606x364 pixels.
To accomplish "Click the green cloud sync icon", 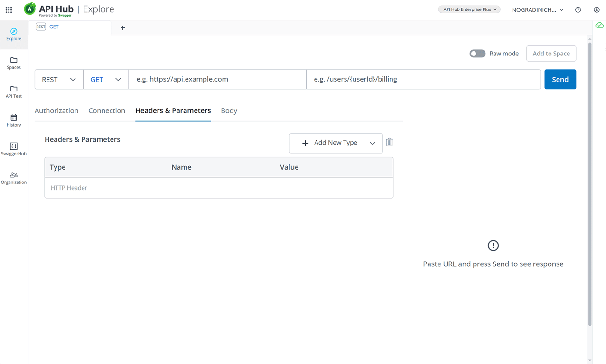I will coord(600,26).
